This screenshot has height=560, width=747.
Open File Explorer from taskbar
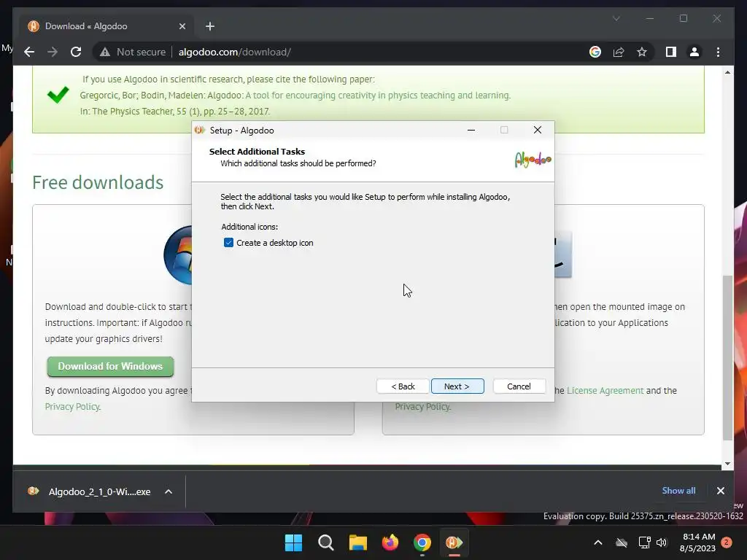tap(357, 542)
